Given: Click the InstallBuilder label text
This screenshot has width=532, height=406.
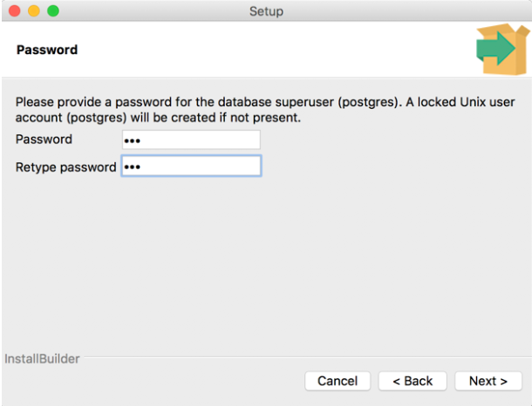Looking at the screenshot, I should (x=42, y=359).
